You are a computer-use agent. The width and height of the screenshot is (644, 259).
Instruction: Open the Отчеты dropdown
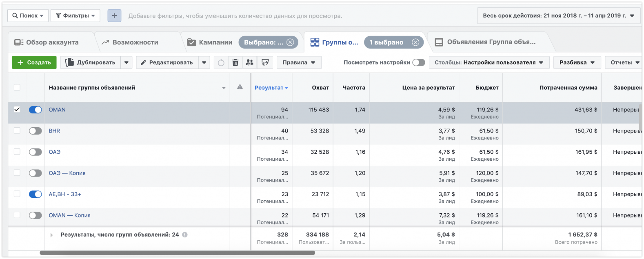point(624,62)
